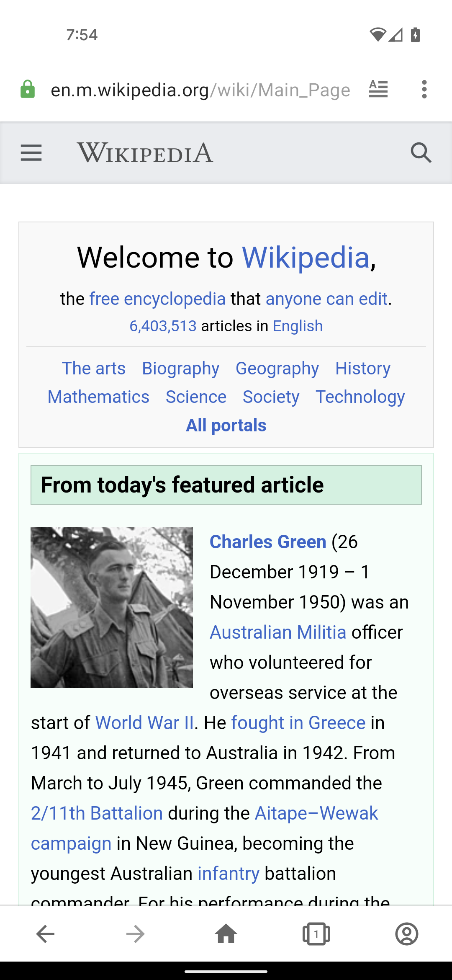Screen dimensions: 452x980
Task: Tap the Charles Green portrait thumbnail
Action: click(112, 607)
